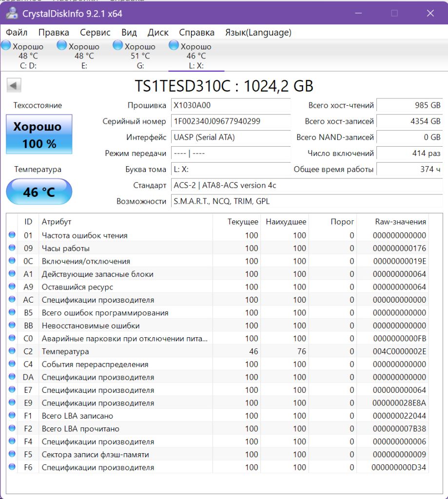Click the status orb of row F6

(x=12, y=467)
